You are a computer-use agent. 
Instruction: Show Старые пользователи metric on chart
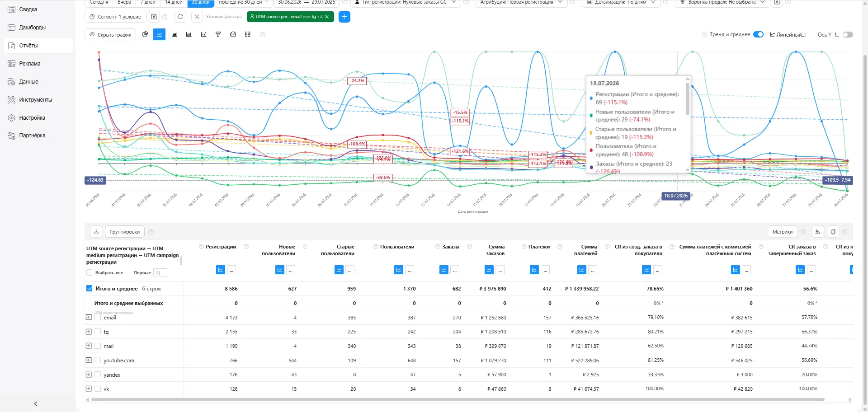tap(339, 270)
